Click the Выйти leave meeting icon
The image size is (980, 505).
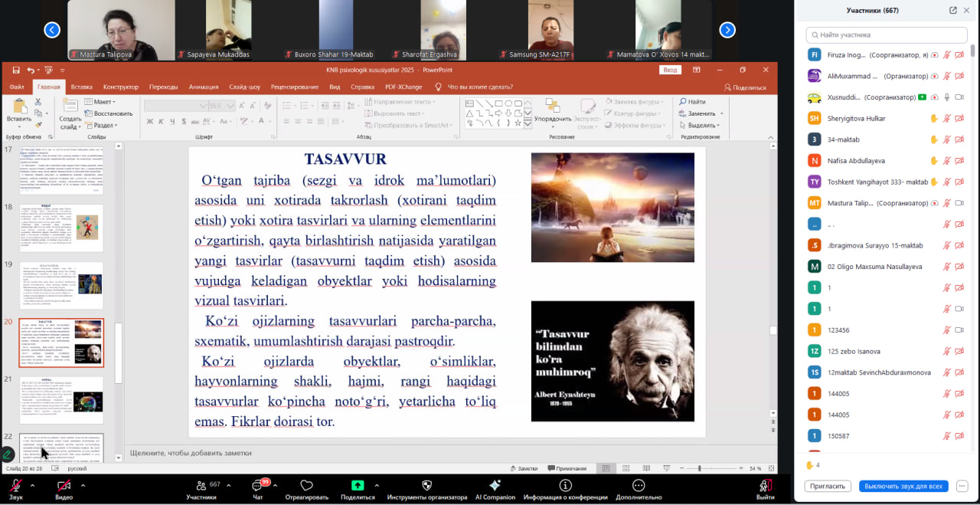click(765, 486)
